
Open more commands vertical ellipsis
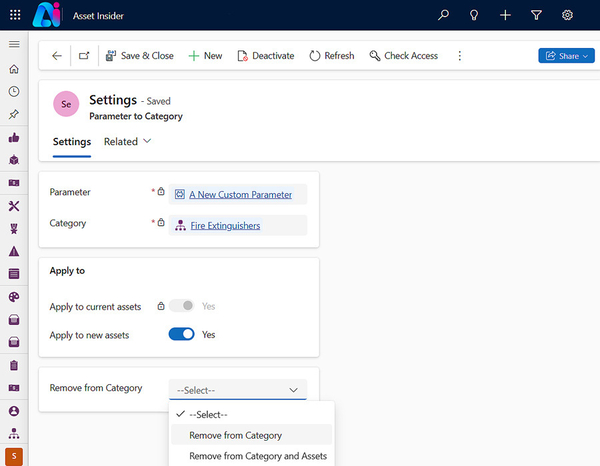[x=460, y=56]
